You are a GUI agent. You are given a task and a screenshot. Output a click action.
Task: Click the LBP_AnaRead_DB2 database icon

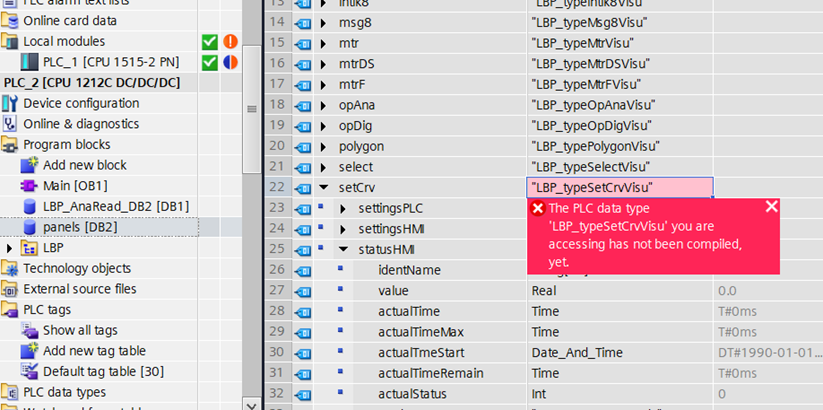click(x=30, y=206)
